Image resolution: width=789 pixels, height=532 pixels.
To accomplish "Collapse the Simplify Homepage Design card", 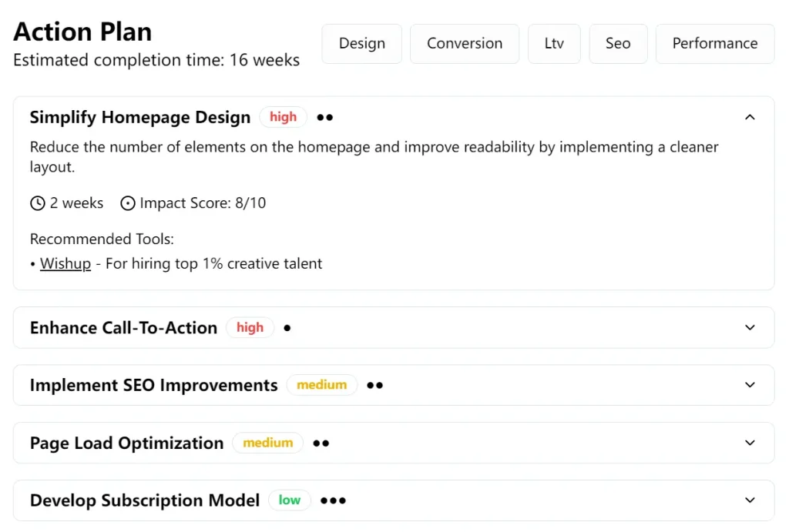I will [x=750, y=117].
